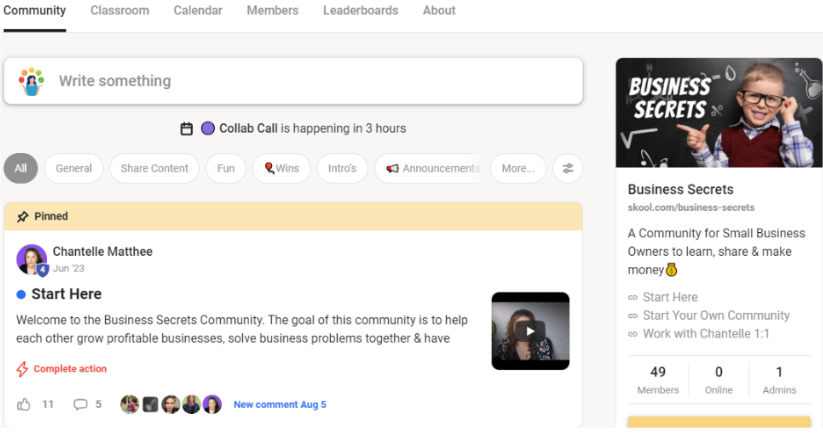Switch to the Classroom tab
Screen dimensions: 823x441
point(120,10)
